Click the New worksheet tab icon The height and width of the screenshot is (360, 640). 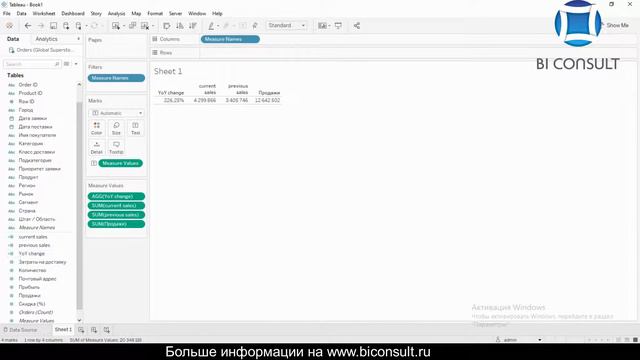click(x=81, y=330)
